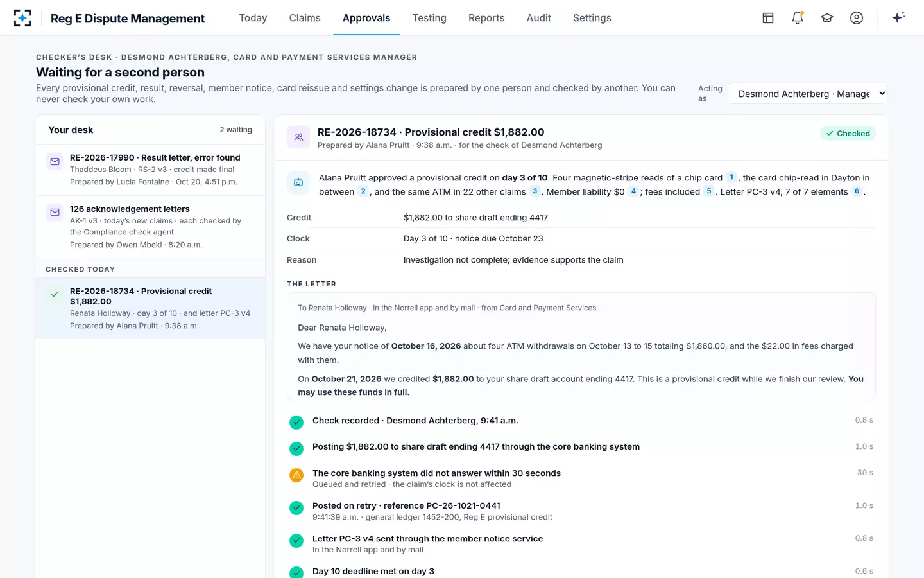Click green check icon beside Posting $1,882.00
924x578 pixels.
[296, 448]
